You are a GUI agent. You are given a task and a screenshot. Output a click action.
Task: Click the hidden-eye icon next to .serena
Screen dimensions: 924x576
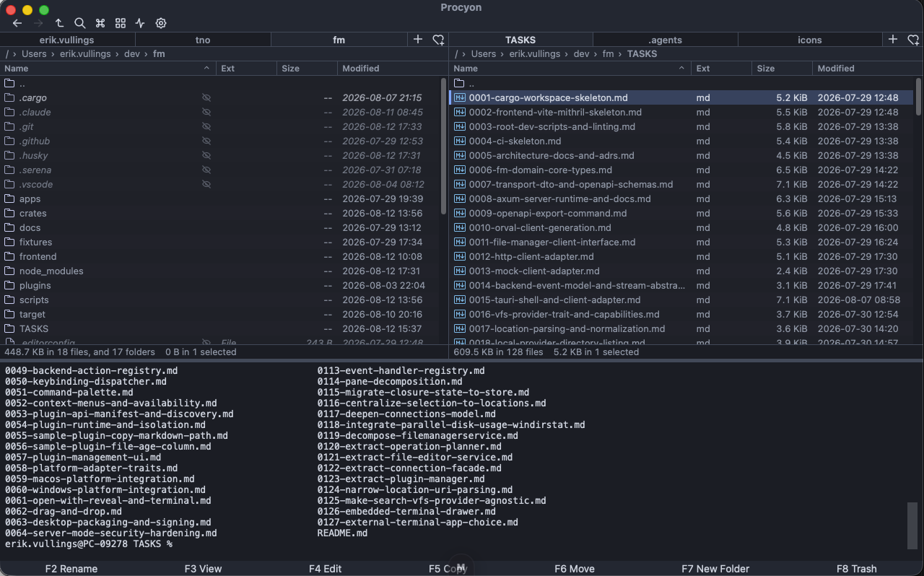click(x=206, y=170)
